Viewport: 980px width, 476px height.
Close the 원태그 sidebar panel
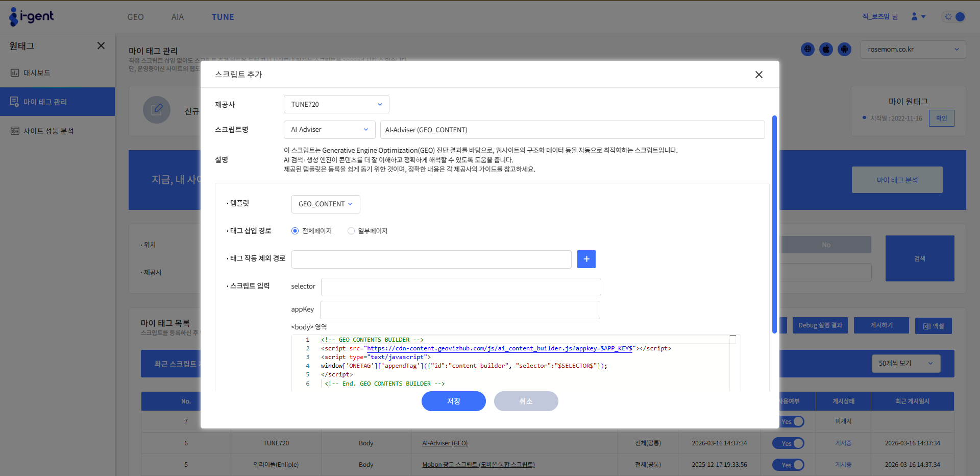coord(101,46)
